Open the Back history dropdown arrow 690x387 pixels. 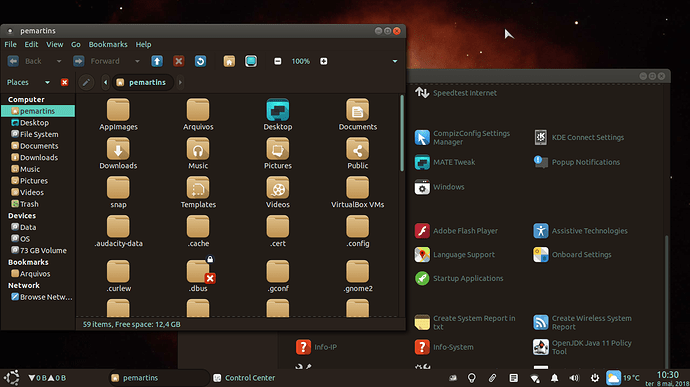click(x=59, y=61)
